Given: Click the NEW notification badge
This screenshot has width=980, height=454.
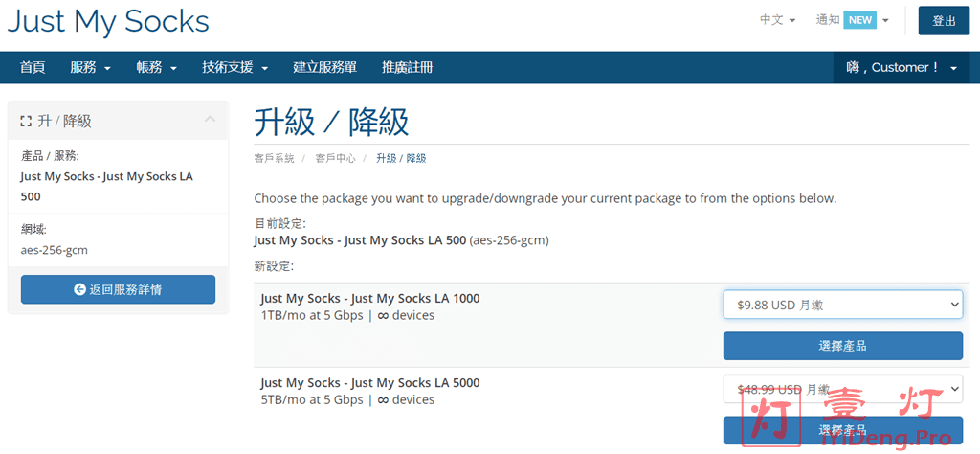Looking at the screenshot, I should pyautogui.click(x=860, y=20).
